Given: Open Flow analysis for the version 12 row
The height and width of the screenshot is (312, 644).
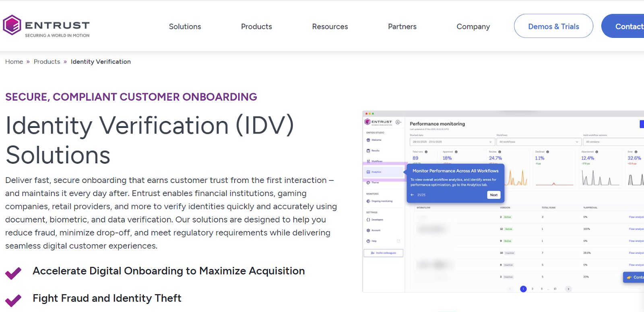Looking at the screenshot, I should click(x=636, y=229).
